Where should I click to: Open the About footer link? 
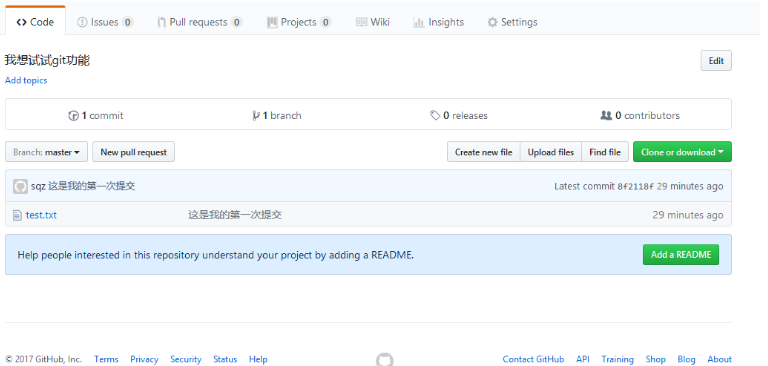720,359
